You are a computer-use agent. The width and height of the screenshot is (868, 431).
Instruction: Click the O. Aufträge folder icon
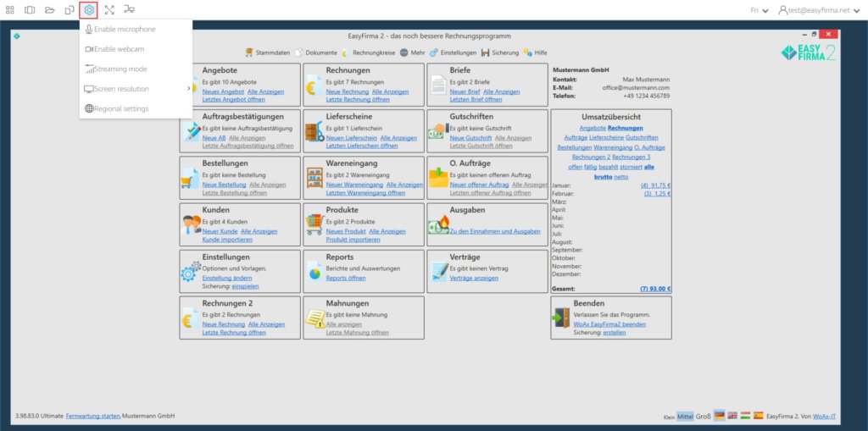pos(438,178)
